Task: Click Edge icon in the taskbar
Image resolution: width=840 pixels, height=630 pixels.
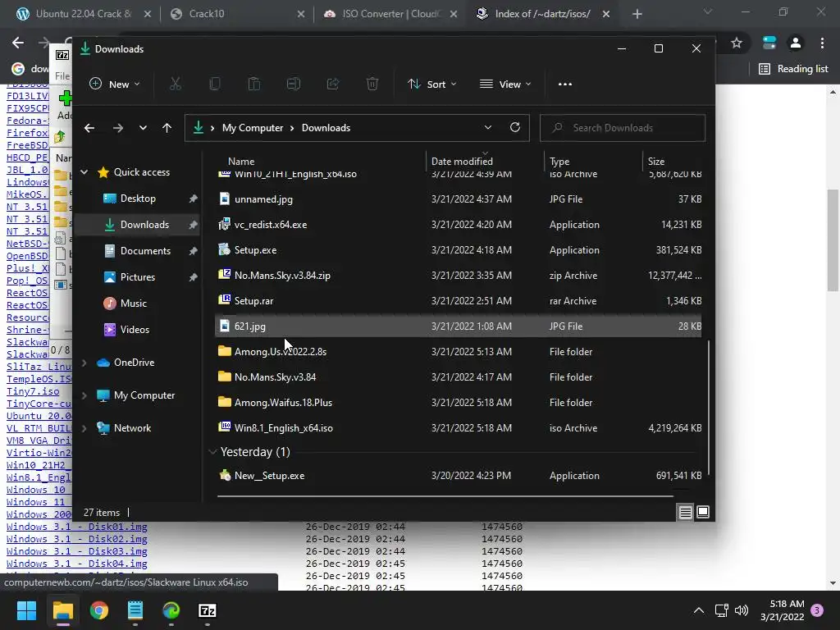Action: tap(171, 610)
